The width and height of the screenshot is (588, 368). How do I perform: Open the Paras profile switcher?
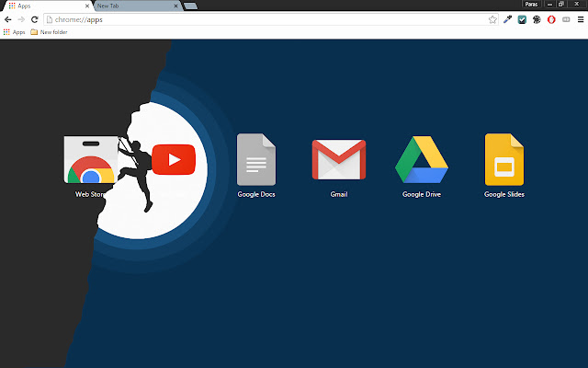531,4
